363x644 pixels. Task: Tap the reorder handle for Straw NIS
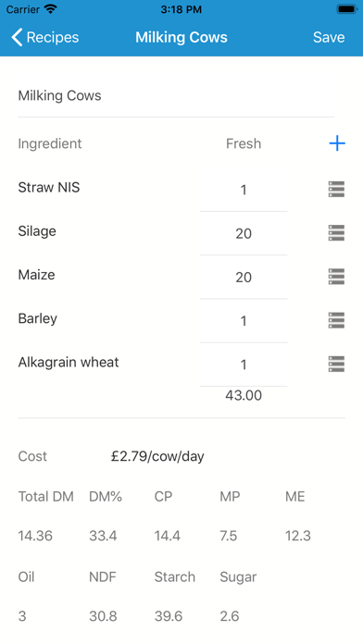[336, 189]
